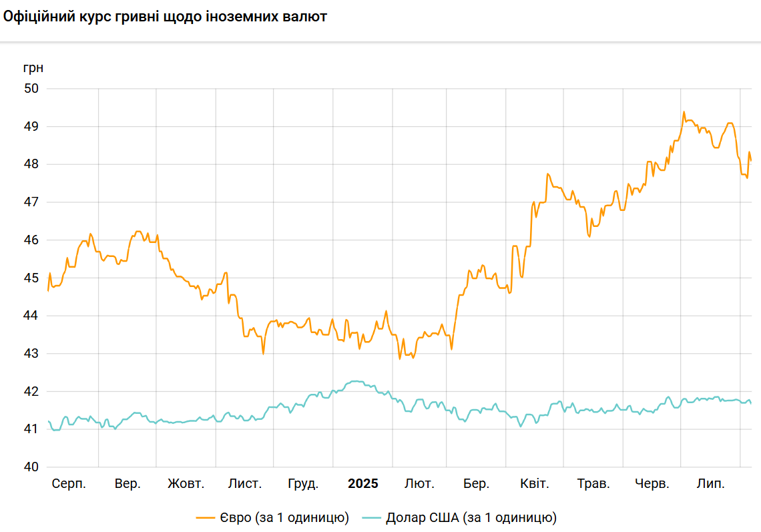
Task: Toggle the Долар США series in the legend
Action: pyautogui.click(x=471, y=517)
